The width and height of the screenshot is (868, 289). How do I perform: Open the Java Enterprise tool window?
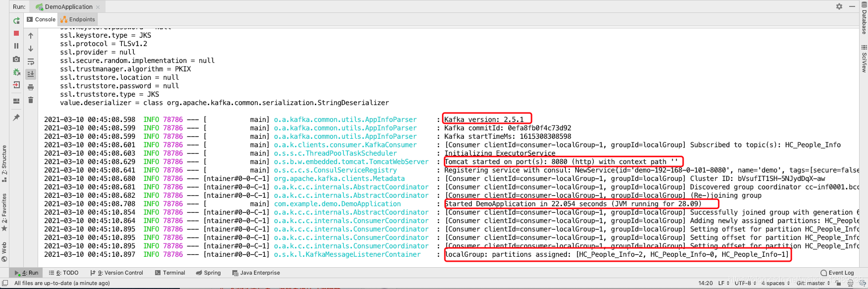(256, 273)
